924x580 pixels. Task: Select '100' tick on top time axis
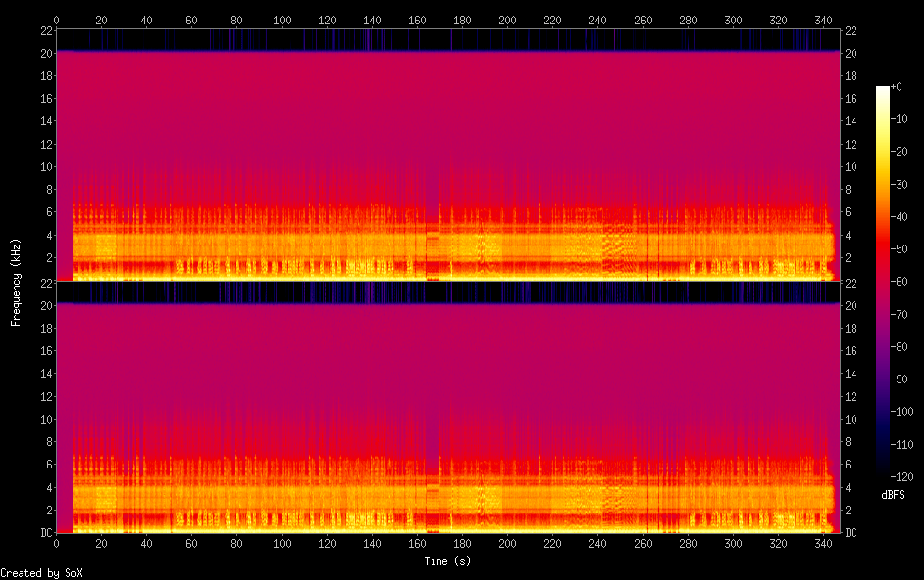click(x=282, y=21)
